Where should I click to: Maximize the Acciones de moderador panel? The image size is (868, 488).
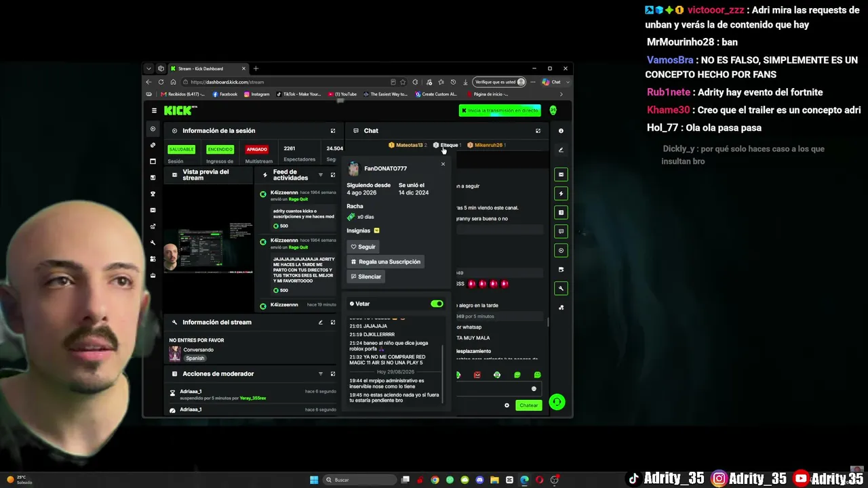tap(333, 373)
